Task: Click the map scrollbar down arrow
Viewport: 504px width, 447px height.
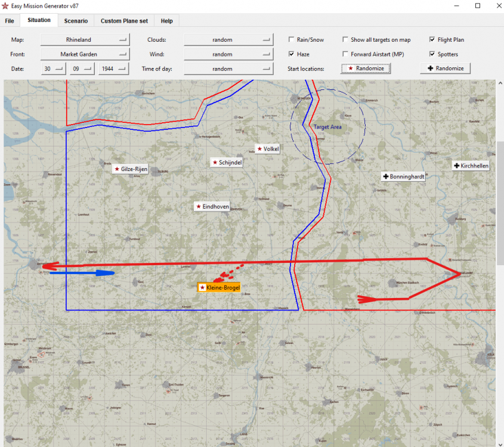Action: tap(500, 444)
